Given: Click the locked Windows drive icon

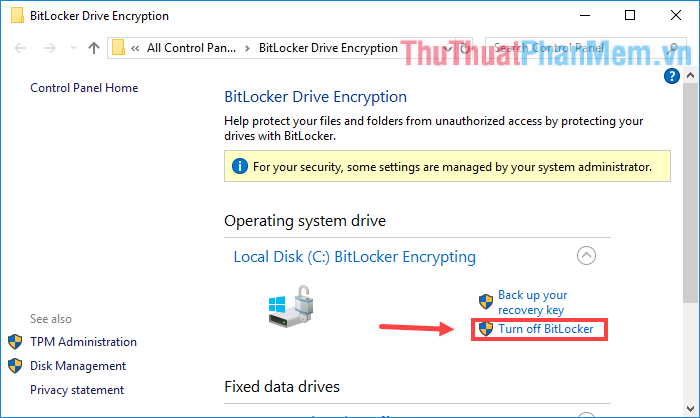Looking at the screenshot, I should pyautogui.click(x=291, y=306).
